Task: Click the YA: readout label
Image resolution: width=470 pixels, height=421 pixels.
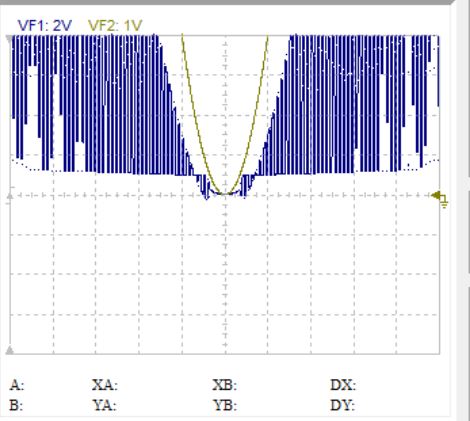Action: pos(105,406)
